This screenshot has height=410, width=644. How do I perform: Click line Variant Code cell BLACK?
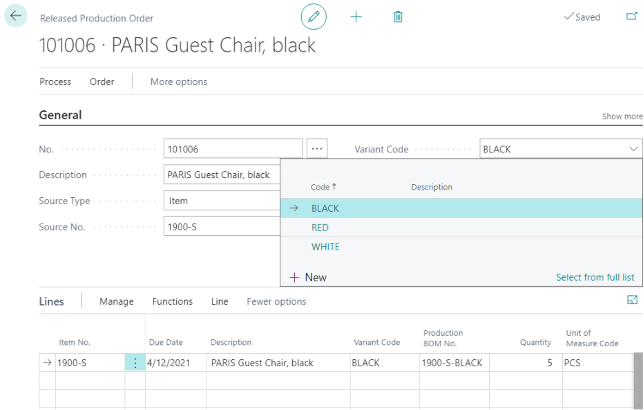tap(385, 363)
